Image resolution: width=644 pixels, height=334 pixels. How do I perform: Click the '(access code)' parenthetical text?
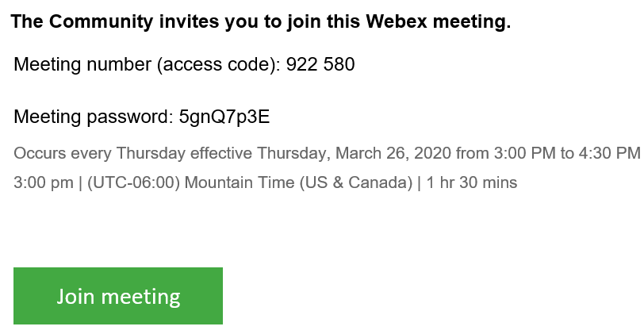216,64
